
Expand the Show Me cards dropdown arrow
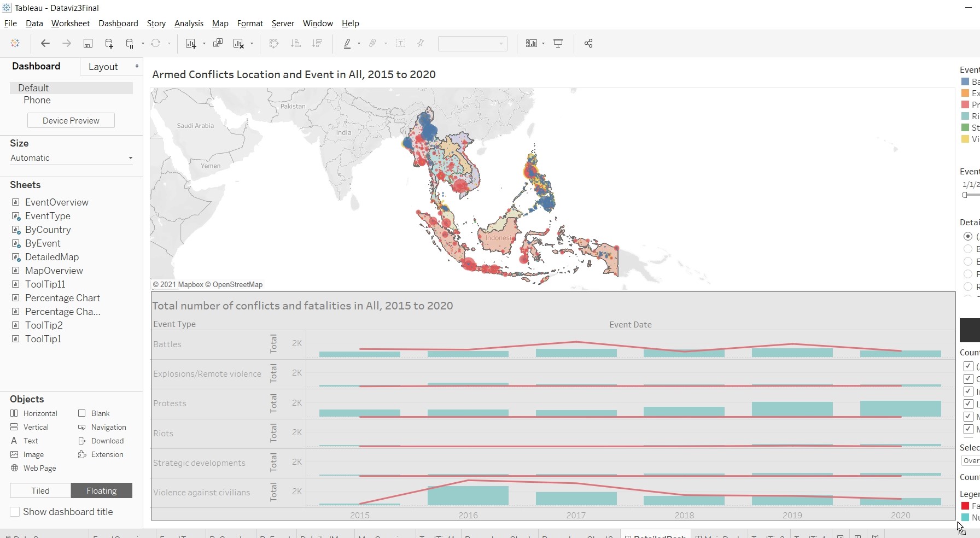(543, 44)
